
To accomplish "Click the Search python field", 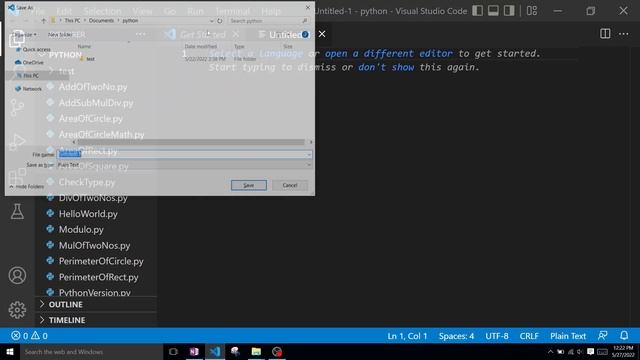I will pyautogui.click(x=267, y=20).
